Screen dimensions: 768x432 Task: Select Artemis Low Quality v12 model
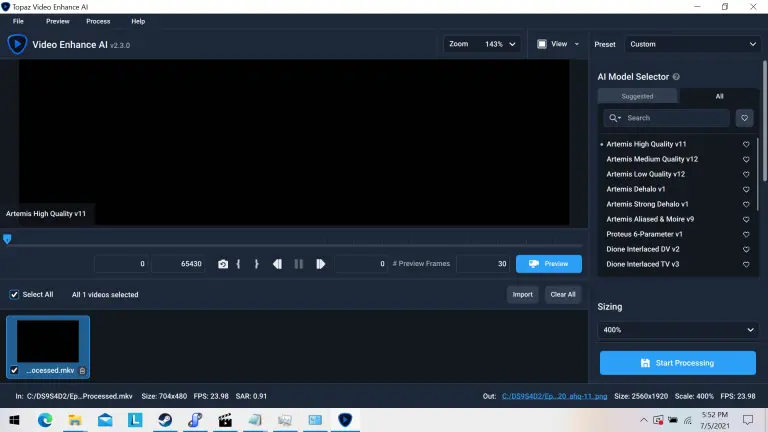pos(646,174)
